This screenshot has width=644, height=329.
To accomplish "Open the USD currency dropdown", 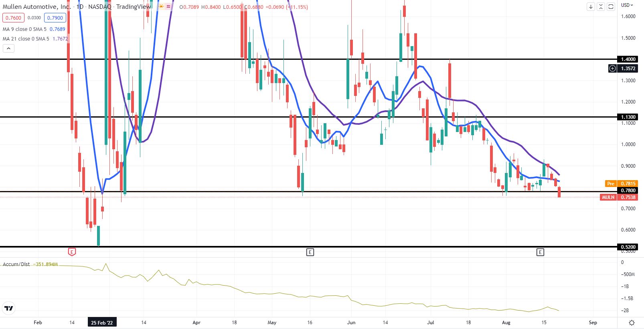I will click(627, 5).
